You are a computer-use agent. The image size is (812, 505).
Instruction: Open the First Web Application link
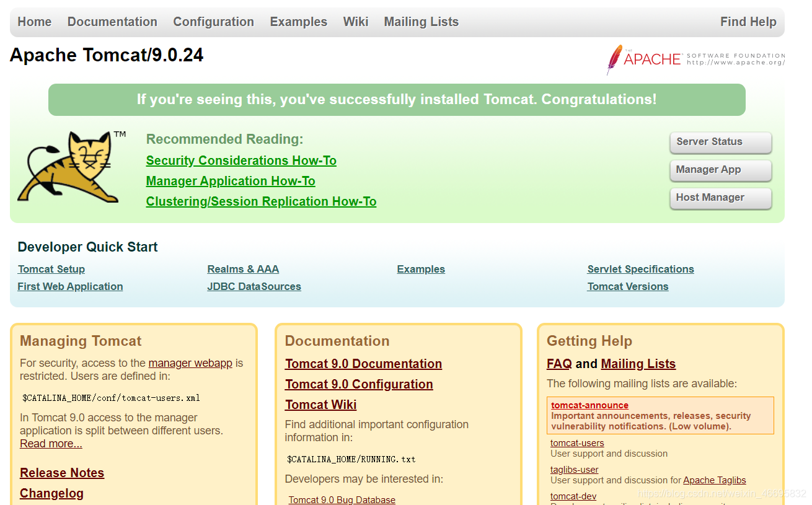(70, 286)
